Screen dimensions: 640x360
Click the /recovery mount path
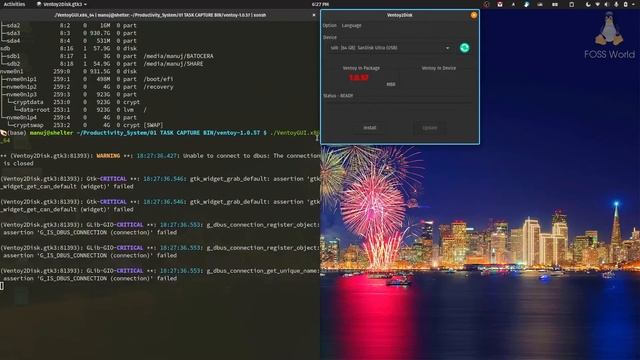(158, 87)
